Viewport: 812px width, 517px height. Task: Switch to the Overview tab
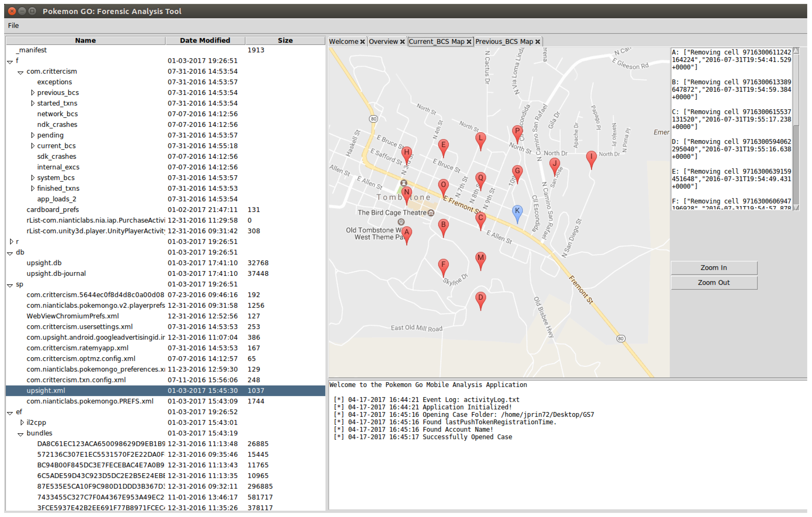coord(383,42)
